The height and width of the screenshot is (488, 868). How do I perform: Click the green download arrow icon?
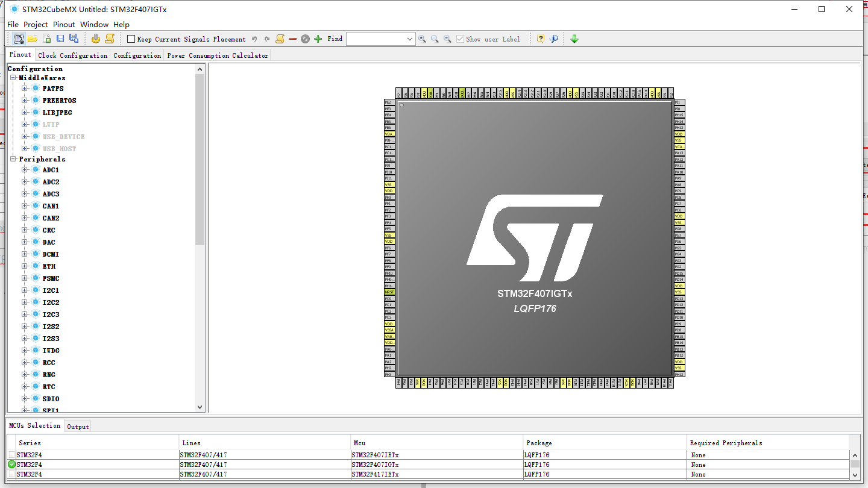click(x=574, y=39)
